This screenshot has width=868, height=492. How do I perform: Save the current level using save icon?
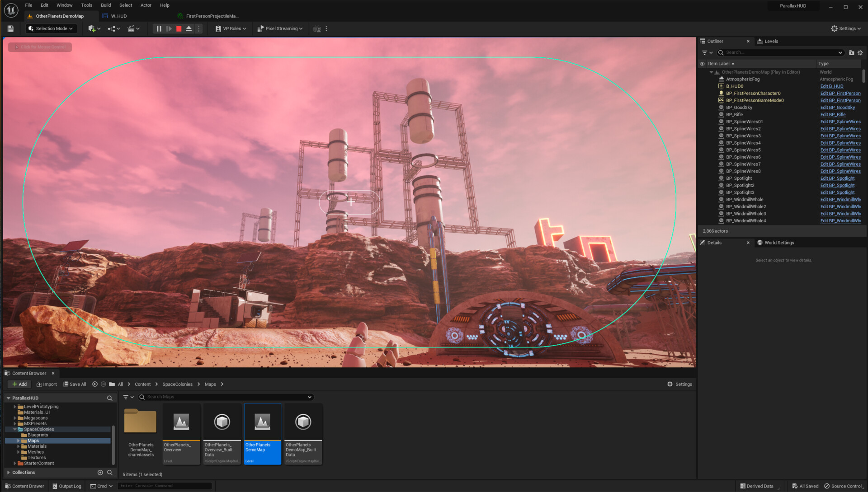point(10,28)
